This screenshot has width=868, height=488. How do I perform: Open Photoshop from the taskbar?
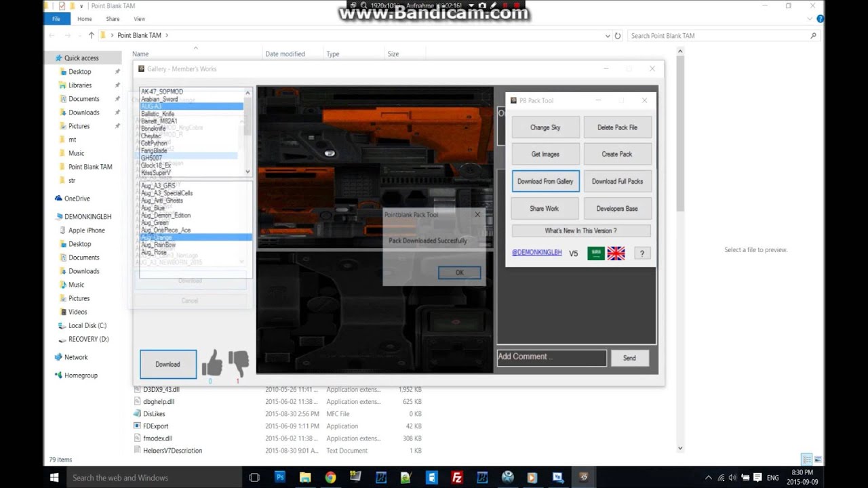click(x=279, y=477)
